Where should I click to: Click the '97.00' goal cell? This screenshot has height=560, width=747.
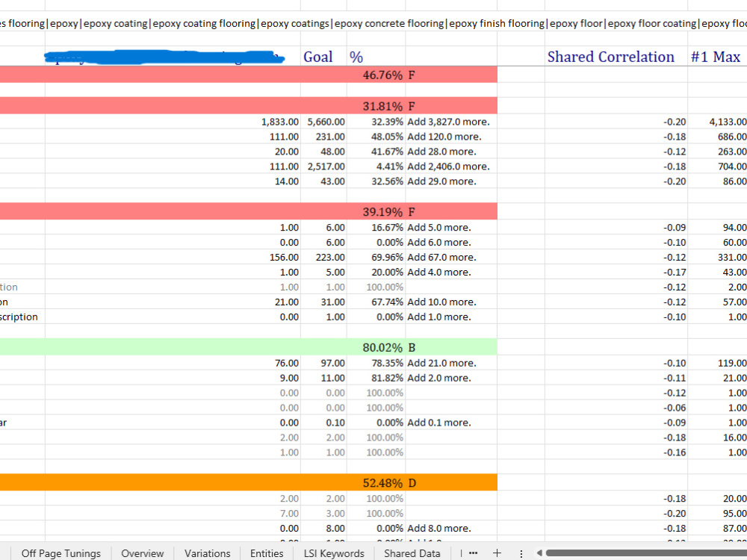click(x=323, y=363)
